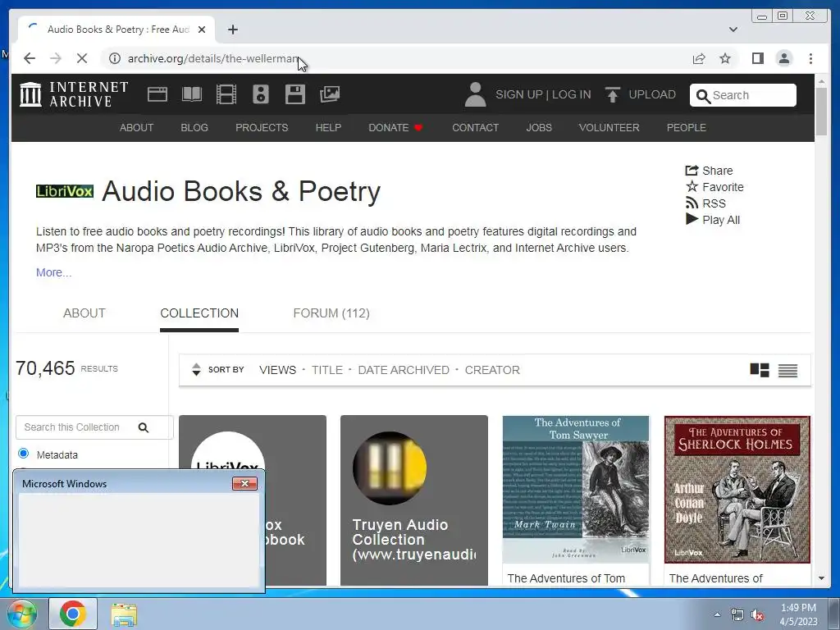The image size is (840, 630).
Task: Click the Favorite link
Action: [x=714, y=187]
